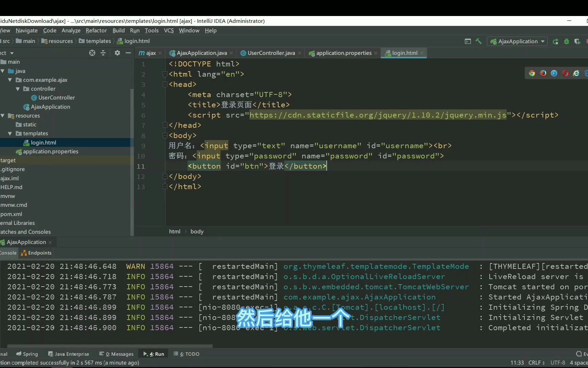Switch to the UserController.java editor tab
Image resolution: width=588 pixels, height=368 pixels.
pos(270,53)
